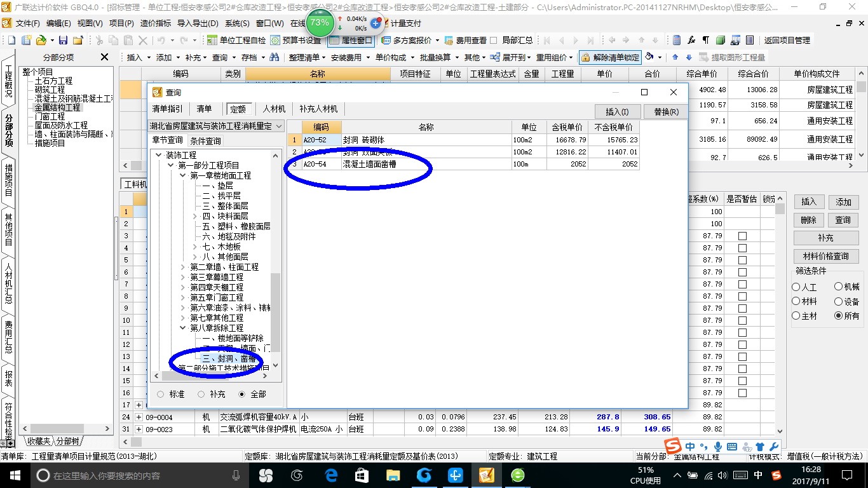This screenshot has width=868, height=488.
Task: Collapse the 第八章拆除工程 tree node
Action: coord(183,328)
